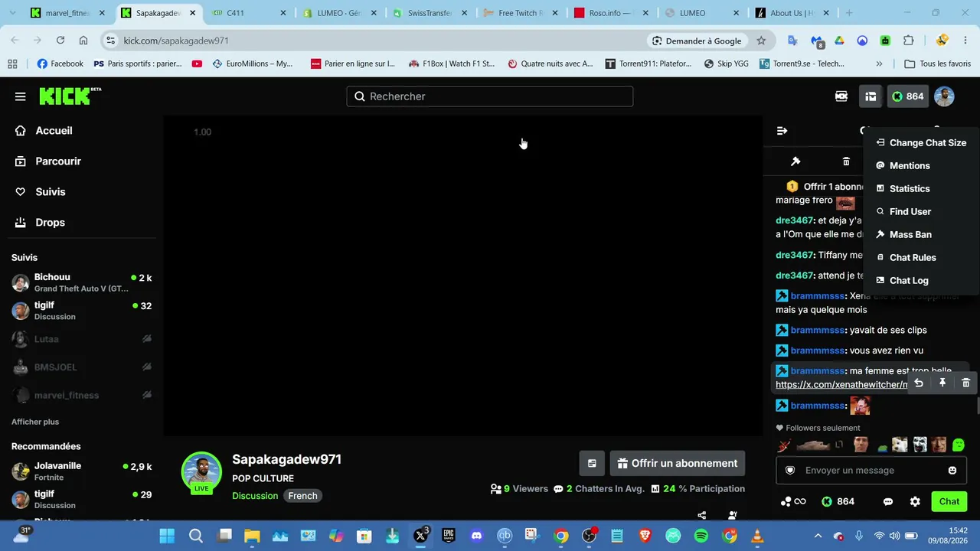Viewport: 980px width, 551px height.
Task: Open the 864 Kicks balance in header
Action: point(907,96)
